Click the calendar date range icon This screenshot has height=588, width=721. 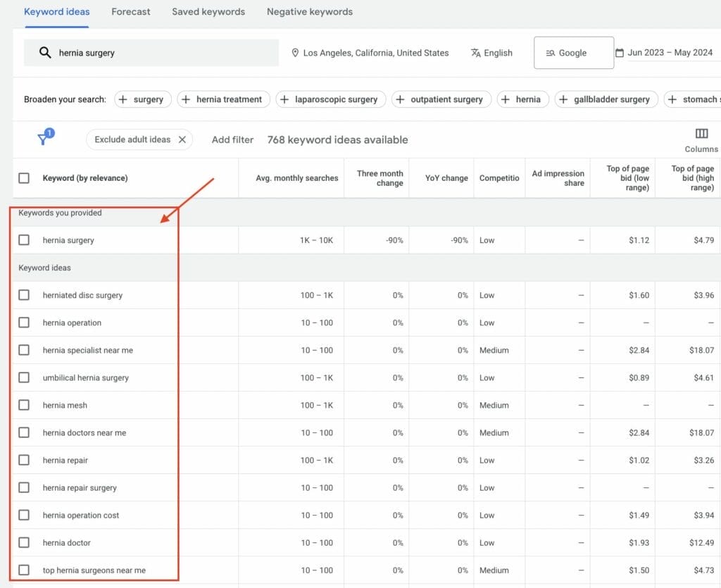pos(620,53)
